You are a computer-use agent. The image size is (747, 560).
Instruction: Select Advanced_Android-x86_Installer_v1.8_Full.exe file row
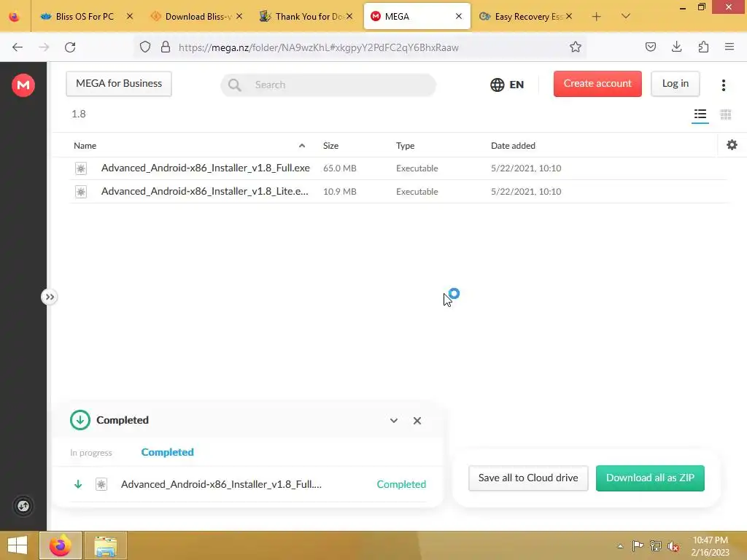[398, 168]
